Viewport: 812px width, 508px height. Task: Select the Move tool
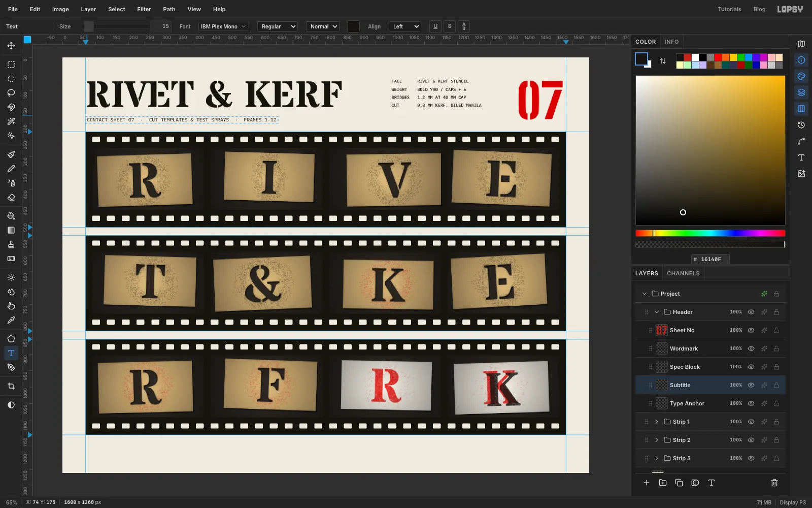point(11,46)
